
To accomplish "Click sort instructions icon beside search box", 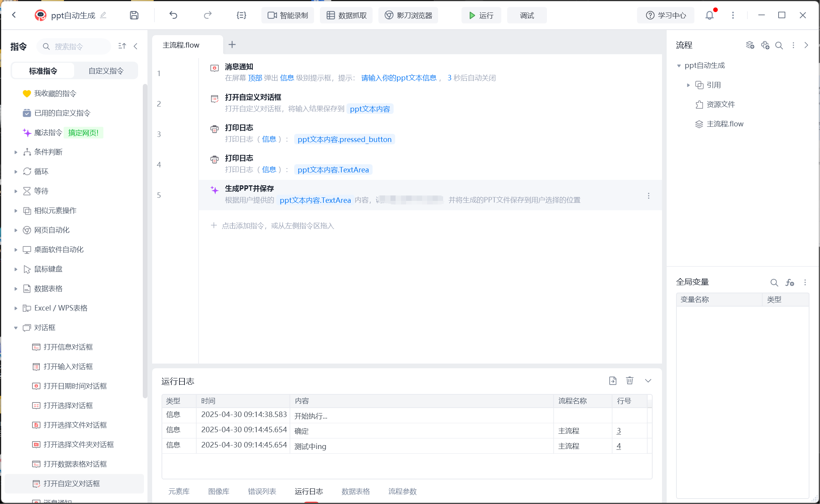I will [x=122, y=46].
